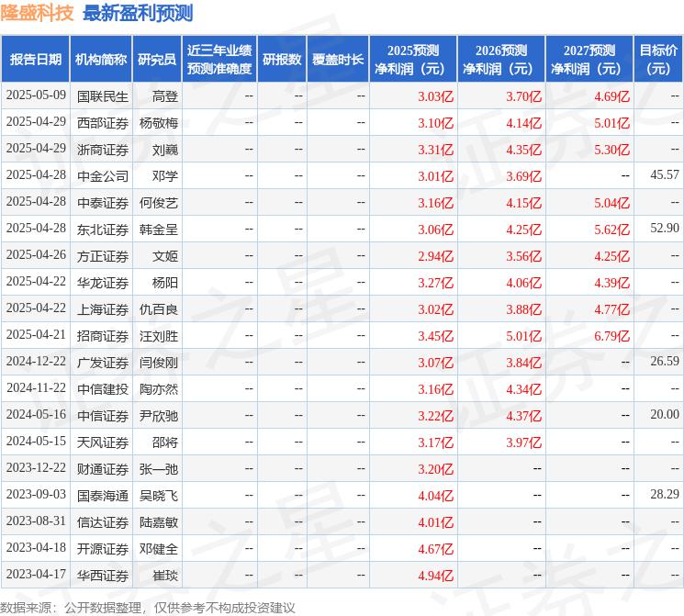Click institution 中金公司
This screenshot has height=616, width=684.
pyautogui.click(x=103, y=176)
